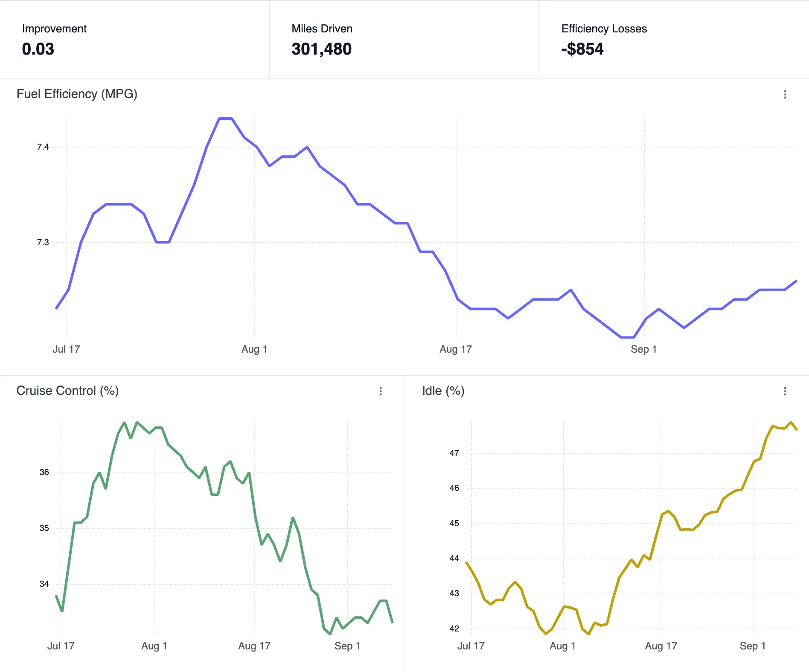This screenshot has height=672, width=809.
Task: Click Aug 17 label on Cruise Control axis
Action: pyautogui.click(x=254, y=646)
